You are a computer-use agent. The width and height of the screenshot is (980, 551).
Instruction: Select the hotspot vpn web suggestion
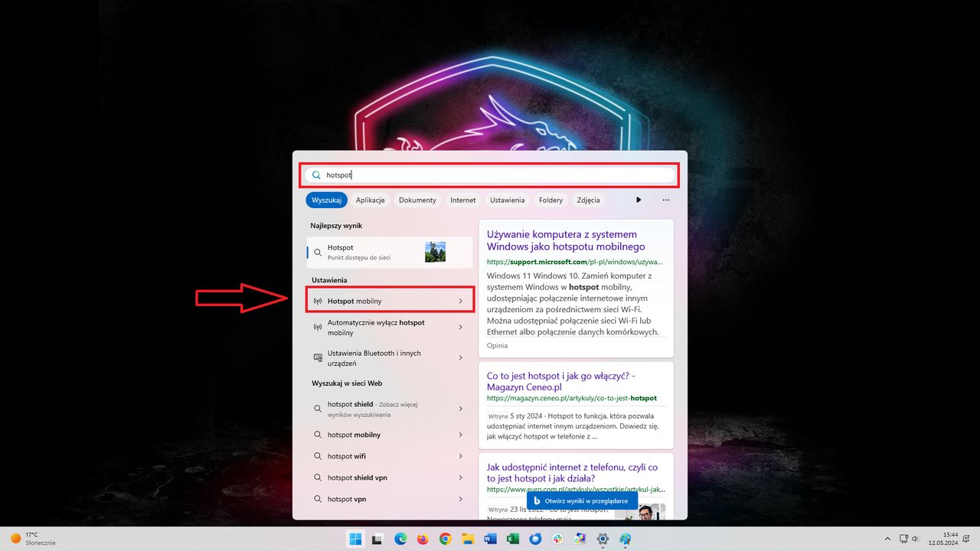click(390, 499)
